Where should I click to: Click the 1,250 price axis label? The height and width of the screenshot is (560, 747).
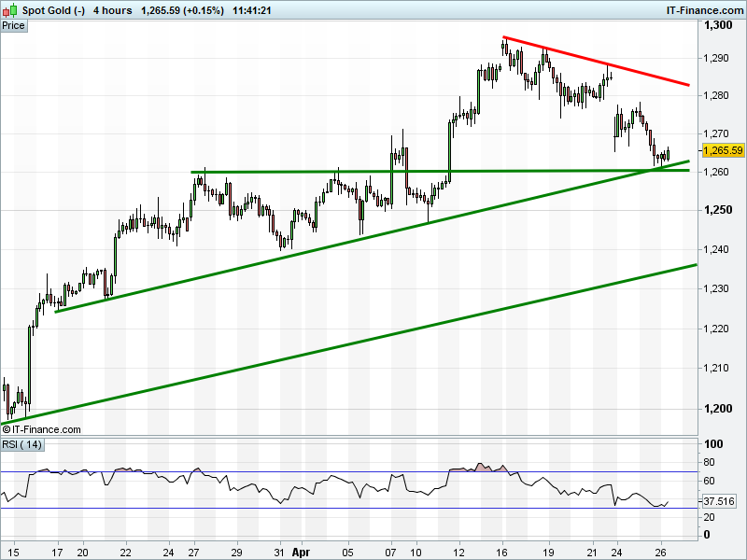coord(718,210)
